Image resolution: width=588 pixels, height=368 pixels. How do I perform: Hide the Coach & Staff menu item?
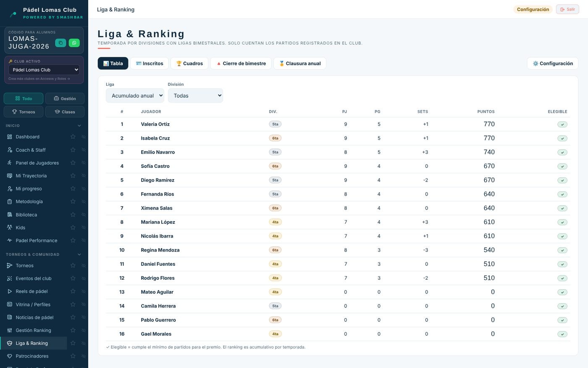[84, 150]
